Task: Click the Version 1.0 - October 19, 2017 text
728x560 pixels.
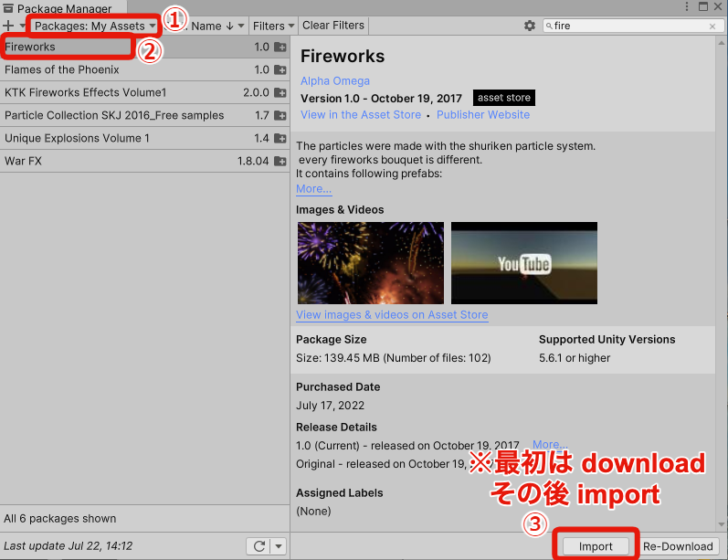Action: [381, 99]
